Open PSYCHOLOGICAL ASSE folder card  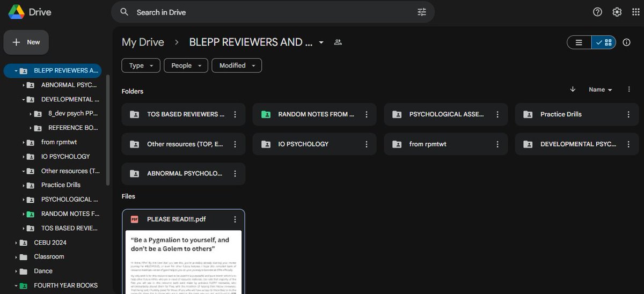pyautogui.click(x=446, y=114)
